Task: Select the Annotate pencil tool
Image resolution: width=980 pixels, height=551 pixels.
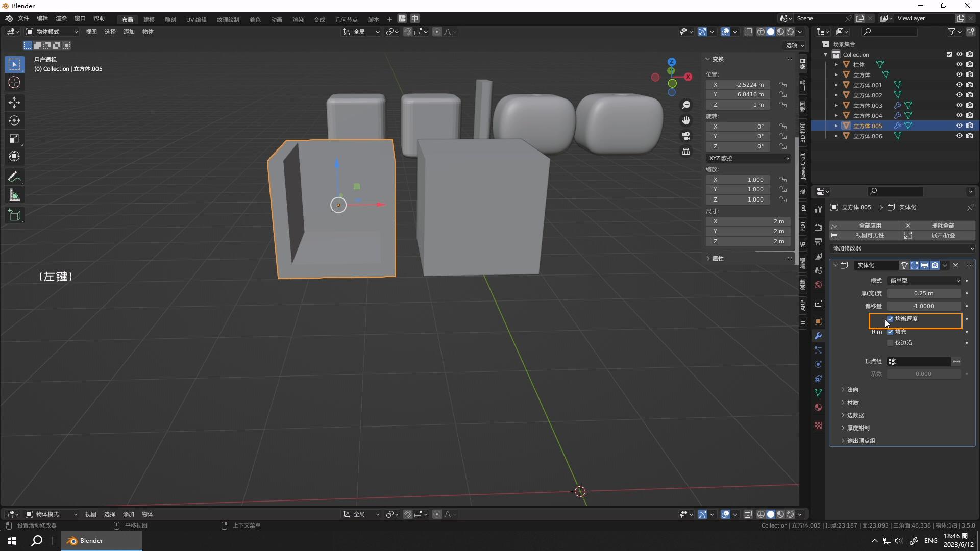Action: pyautogui.click(x=14, y=177)
